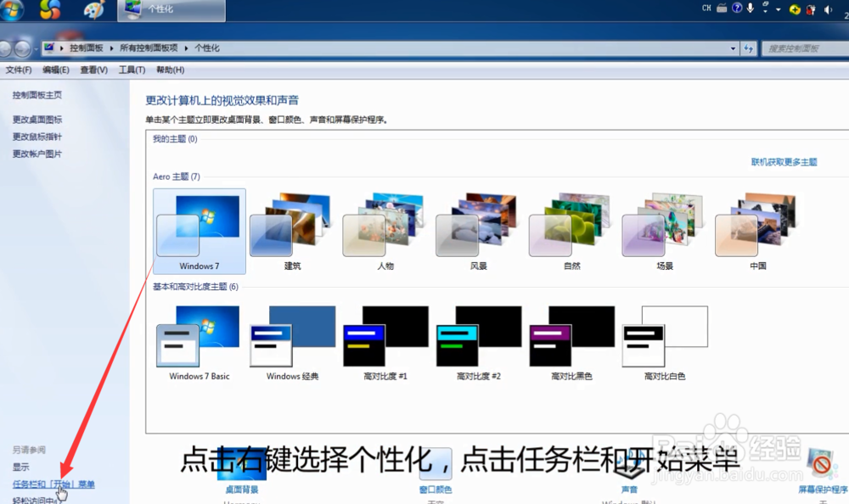The image size is (849, 504).
Task: Select the 个性化 taskbar window button
Action: tap(171, 10)
